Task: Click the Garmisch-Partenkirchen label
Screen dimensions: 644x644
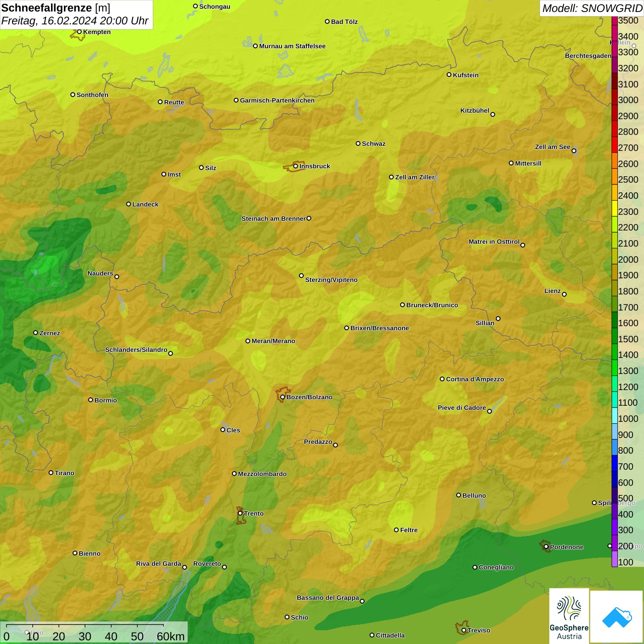Action: [x=277, y=100]
